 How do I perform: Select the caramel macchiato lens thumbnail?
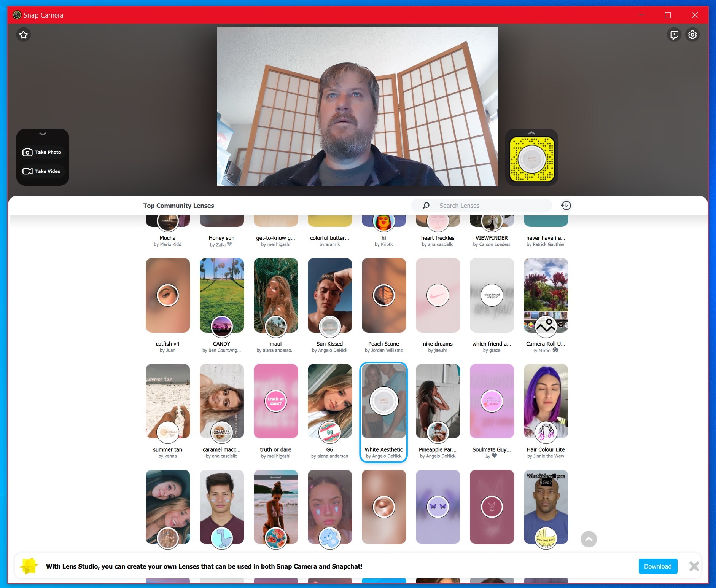[x=222, y=401]
